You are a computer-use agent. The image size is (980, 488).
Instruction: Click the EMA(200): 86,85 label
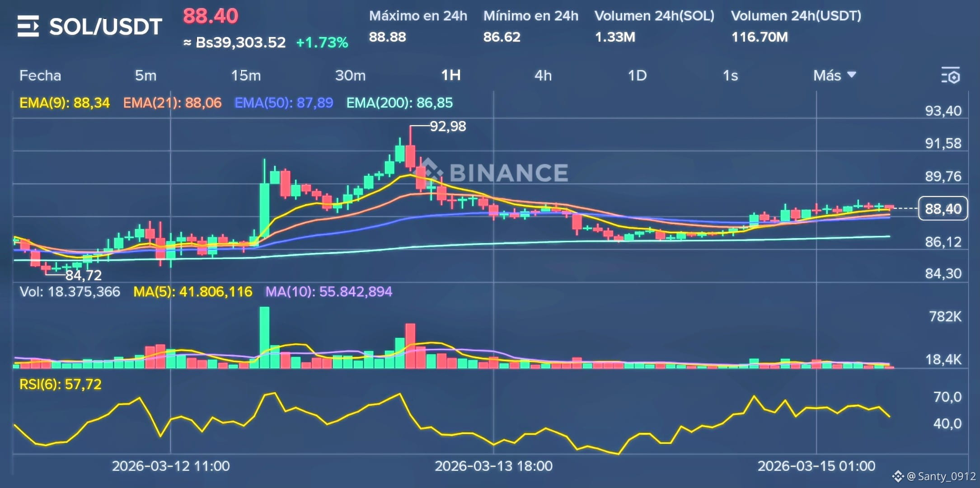399,103
